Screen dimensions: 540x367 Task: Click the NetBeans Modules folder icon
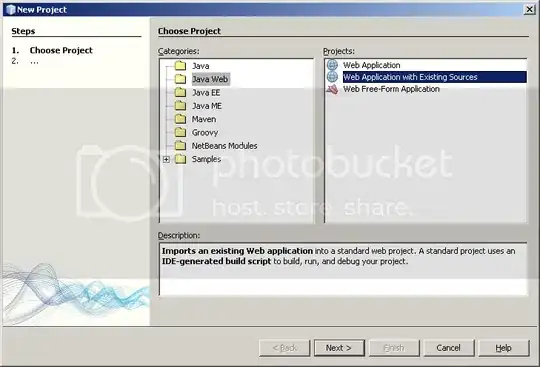tap(180, 145)
